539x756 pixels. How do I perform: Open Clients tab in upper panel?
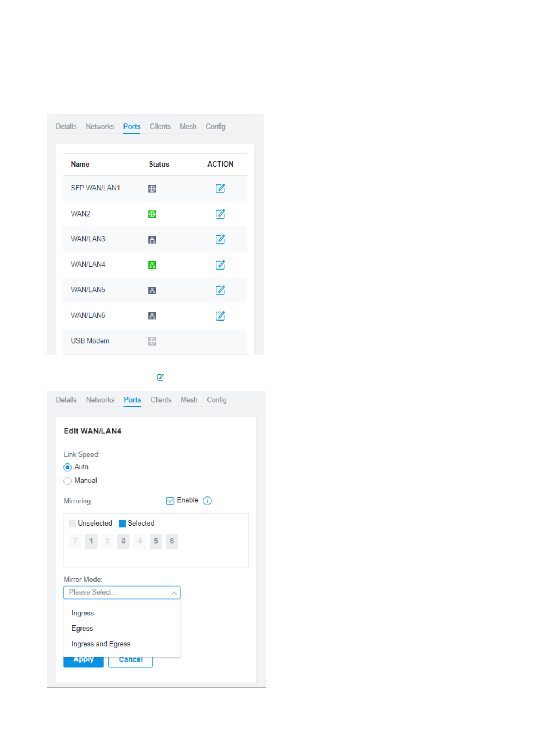click(x=160, y=127)
